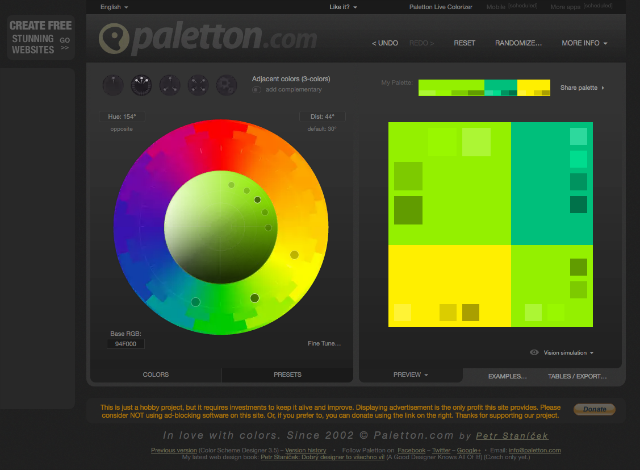Click the opposite hue label

coord(122,129)
